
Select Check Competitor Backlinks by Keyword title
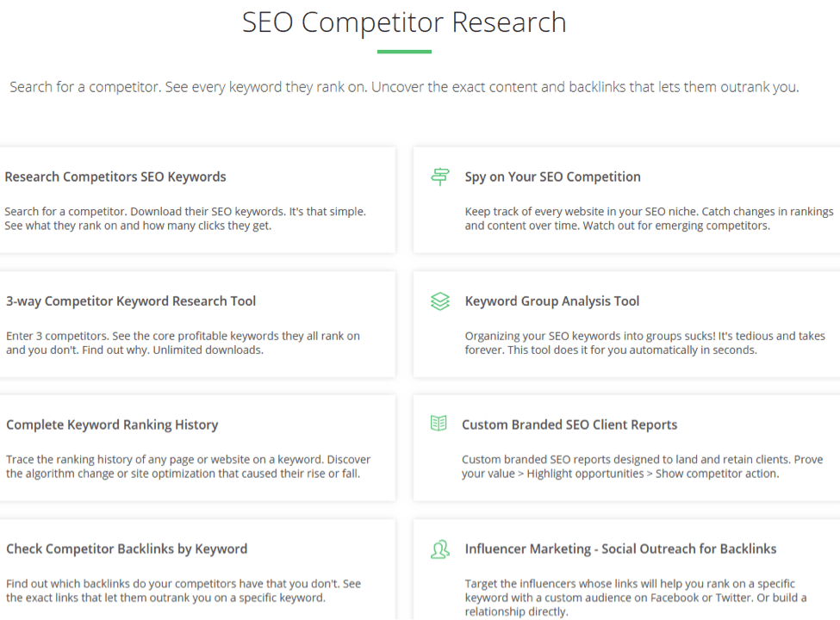[127, 549]
